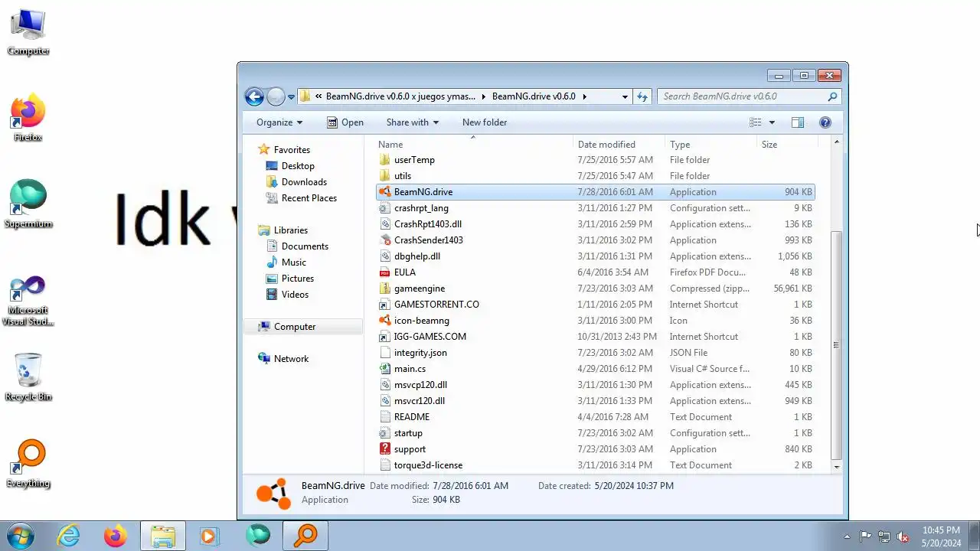
Task: Switch to Everything search in taskbar
Action: 305,536
